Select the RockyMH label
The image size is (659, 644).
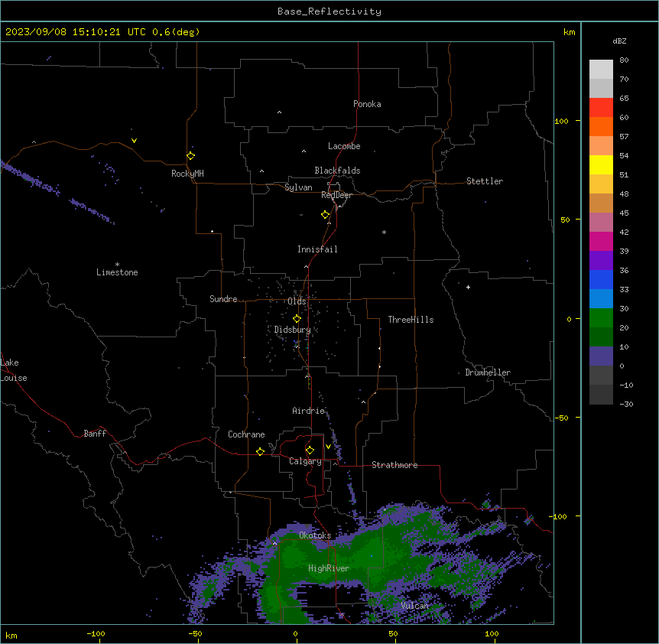[187, 174]
